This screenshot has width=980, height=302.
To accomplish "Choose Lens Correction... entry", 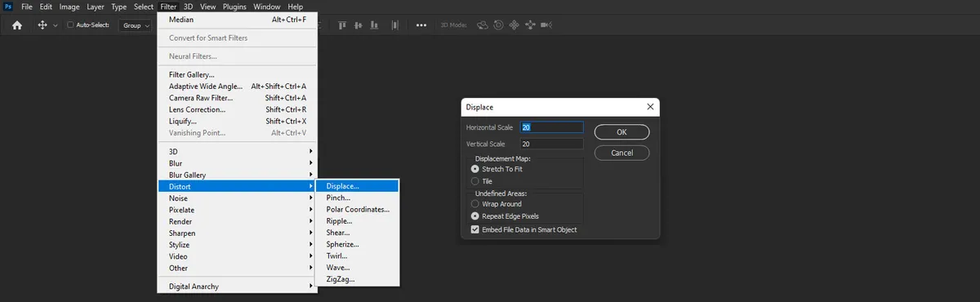I will point(237,109).
